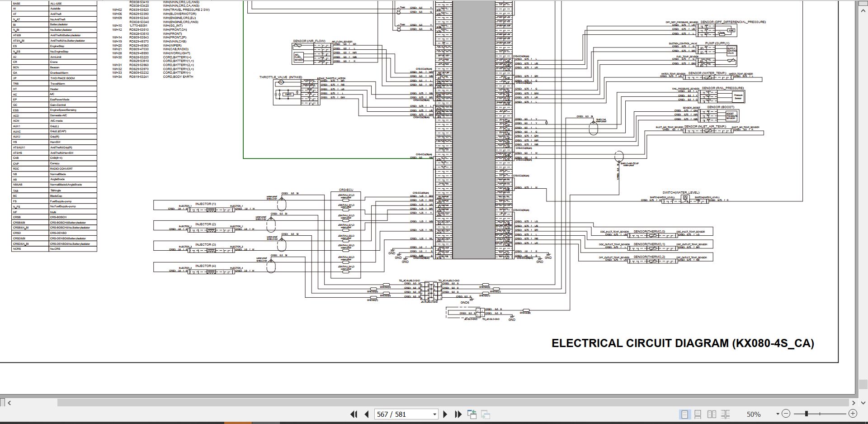Jump to the last page
This screenshot has width=868, height=424.
458,414
